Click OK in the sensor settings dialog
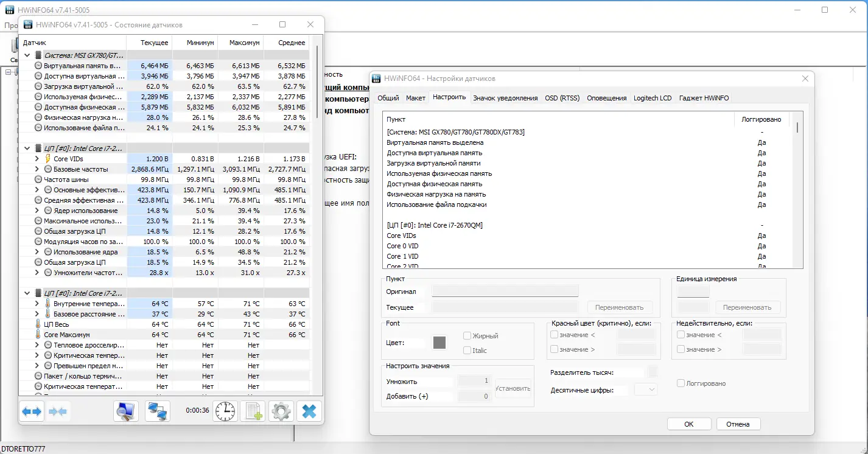 689,424
